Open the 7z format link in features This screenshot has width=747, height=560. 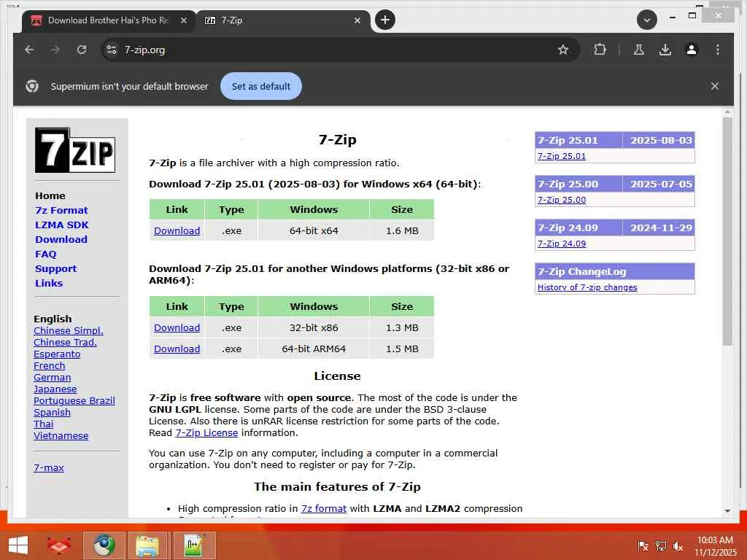pyautogui.click(x=324, y=508)
